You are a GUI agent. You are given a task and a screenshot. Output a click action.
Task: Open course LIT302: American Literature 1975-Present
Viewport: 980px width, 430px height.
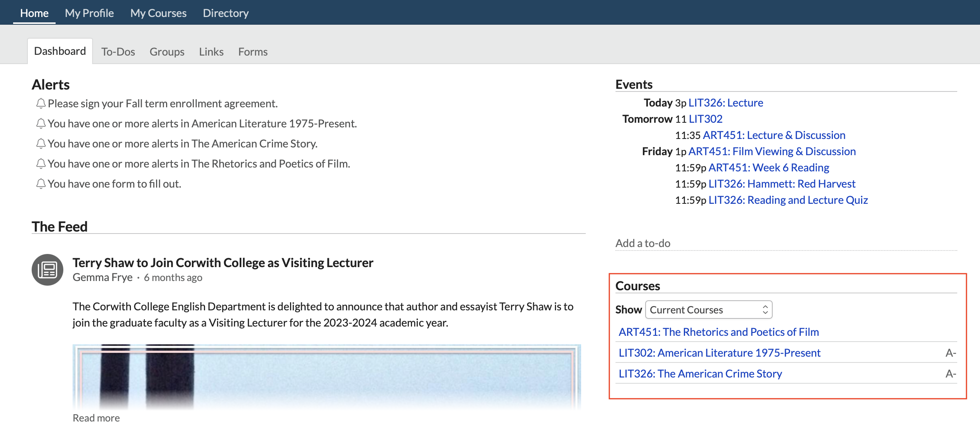[x=719, y=353]
